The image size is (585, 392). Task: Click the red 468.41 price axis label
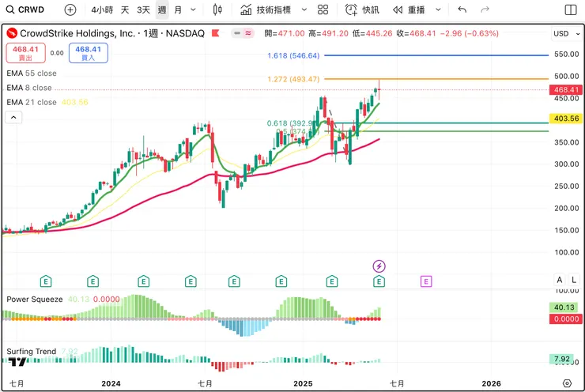566,89
